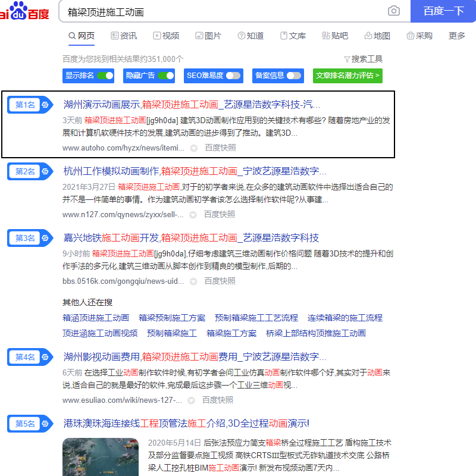
Task: Click the swirl icon beside 第1名 badge
Action: (x=45, y=105)
